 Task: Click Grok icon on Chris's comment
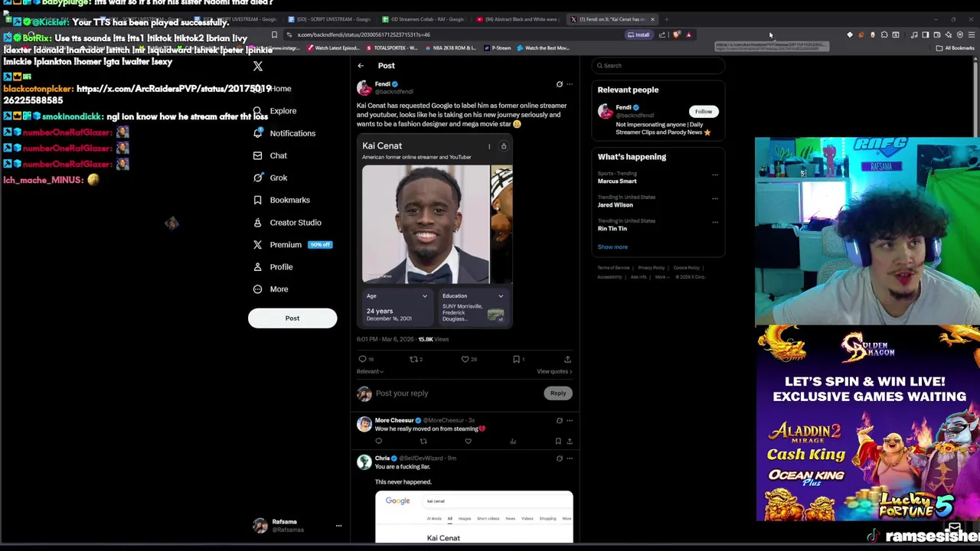tap(559, 458)
